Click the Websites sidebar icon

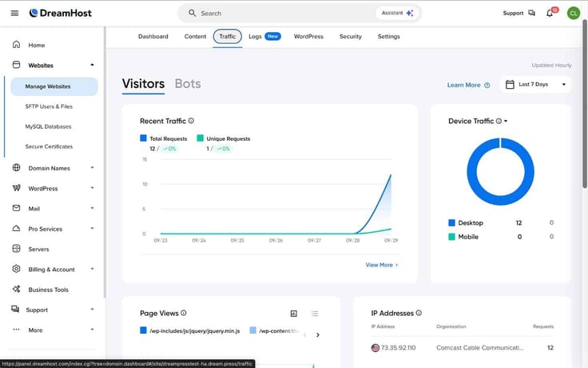(x=16, y=65)
